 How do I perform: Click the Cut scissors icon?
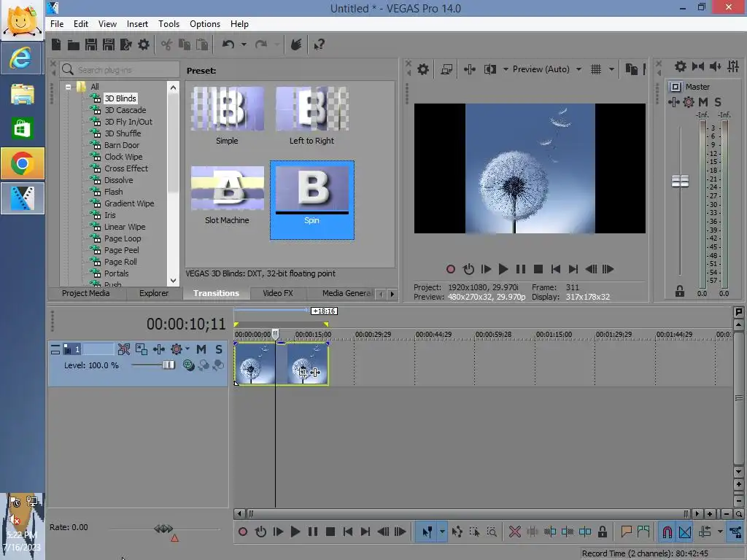coord(166,44)
